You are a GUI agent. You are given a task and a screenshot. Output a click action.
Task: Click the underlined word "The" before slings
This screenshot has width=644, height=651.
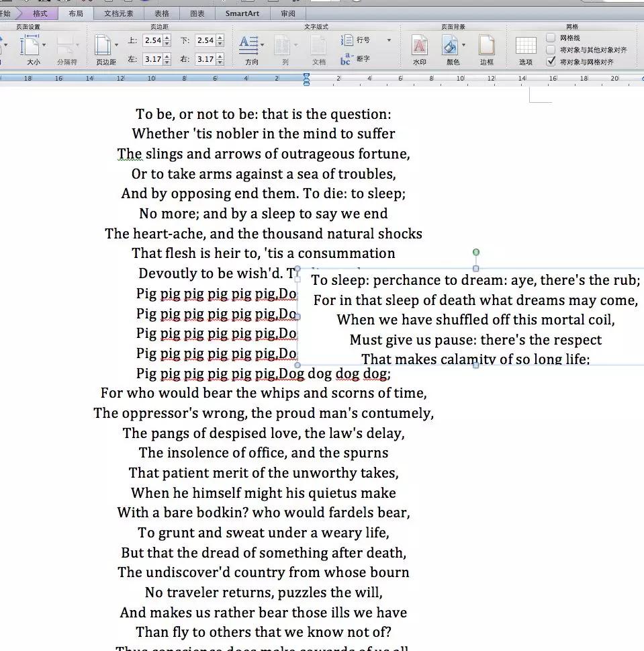click(x=130, y=154)
